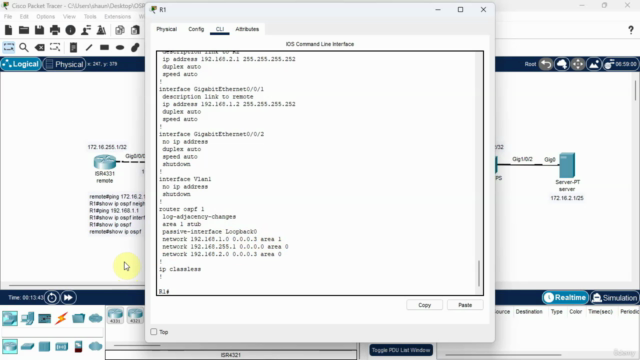Image resolution: width=640 pixels, height=360 pixels.
Task: Click the Set Tiled Background icon
Action: click(x=594, y=64)
